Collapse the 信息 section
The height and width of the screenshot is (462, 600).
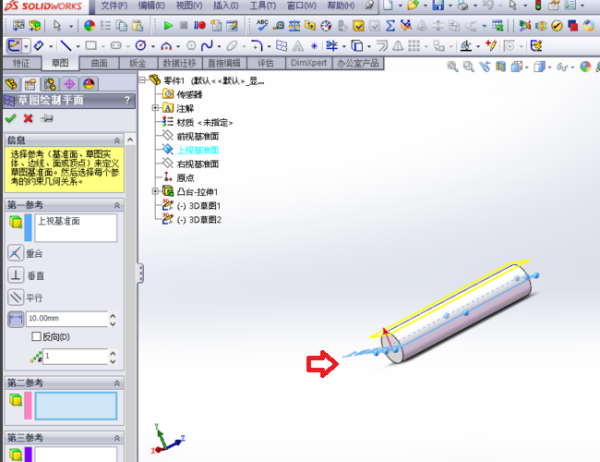tap(117, 140)
